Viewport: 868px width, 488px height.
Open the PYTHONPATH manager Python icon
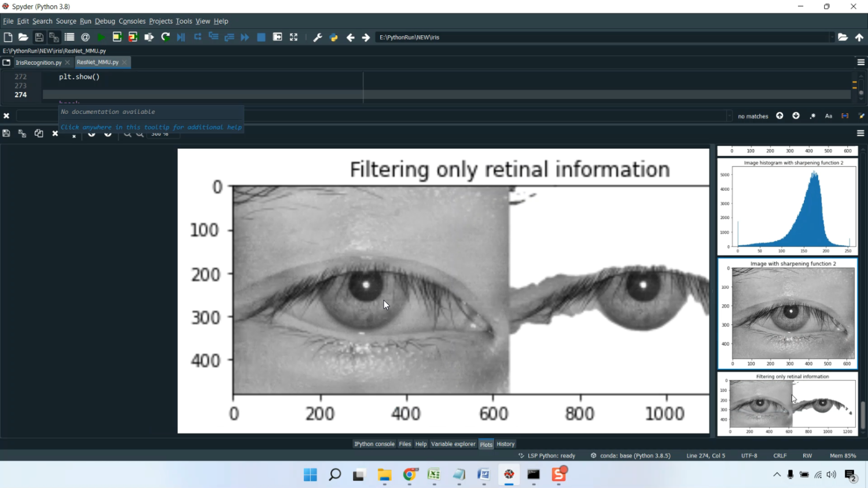(x=334, y=37)
